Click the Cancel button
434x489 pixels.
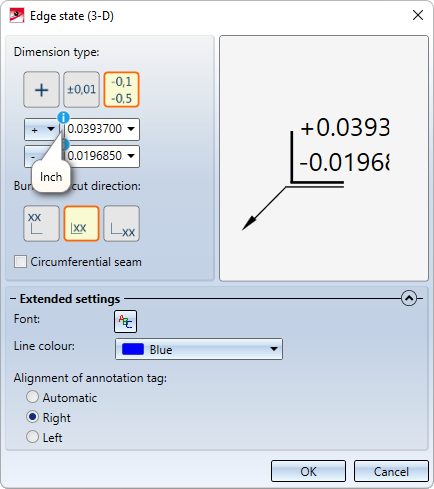click(x=391, y=471)
